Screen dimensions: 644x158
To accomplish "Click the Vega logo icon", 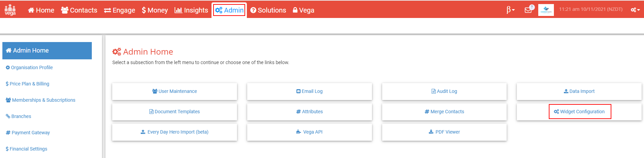I will (10, 10).
